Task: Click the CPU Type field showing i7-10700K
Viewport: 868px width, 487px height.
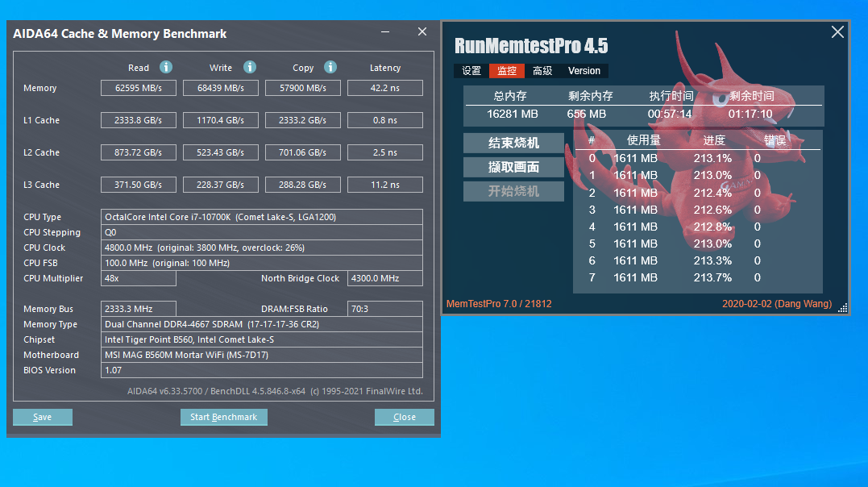Action: click(262, 217)
